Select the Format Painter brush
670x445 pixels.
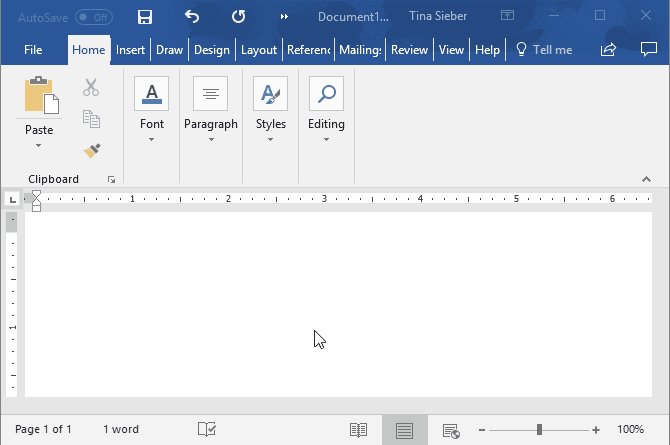(92, 150)
